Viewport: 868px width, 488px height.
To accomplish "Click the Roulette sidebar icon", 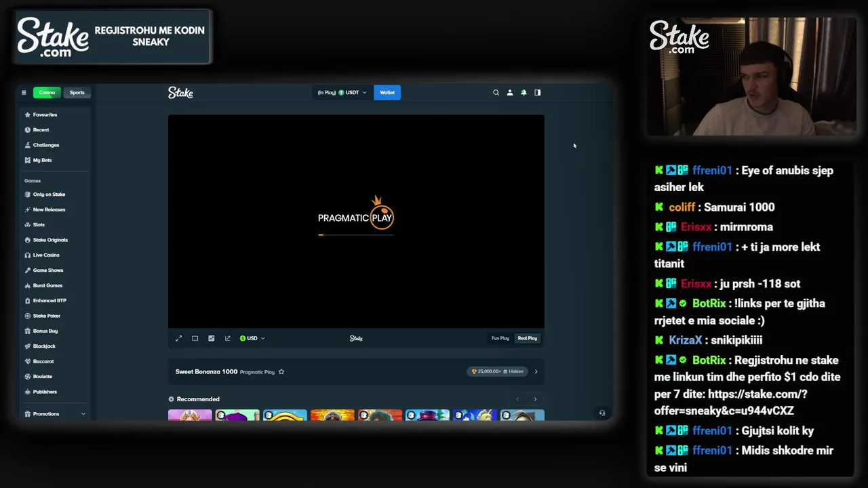I will point(28,376).
